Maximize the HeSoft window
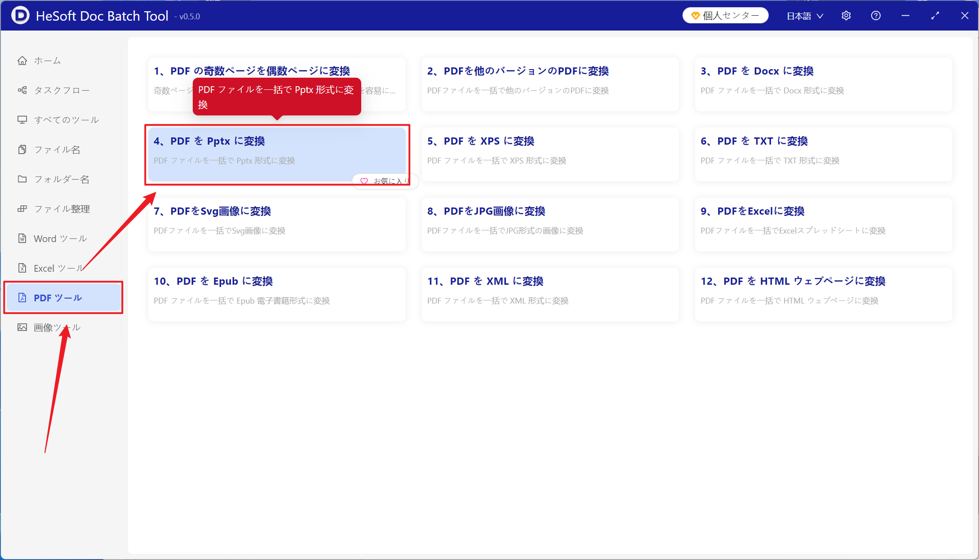979x560 pixels. (x=935, y=16)
